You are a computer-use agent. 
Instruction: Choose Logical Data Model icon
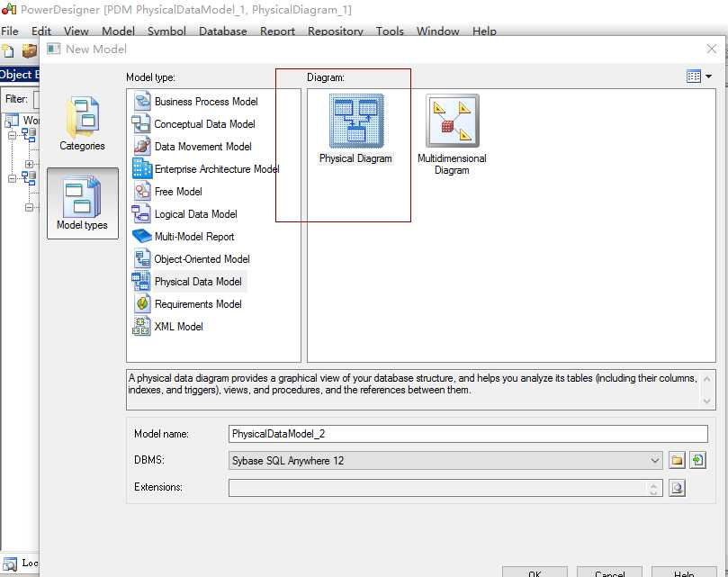(141, 213)
